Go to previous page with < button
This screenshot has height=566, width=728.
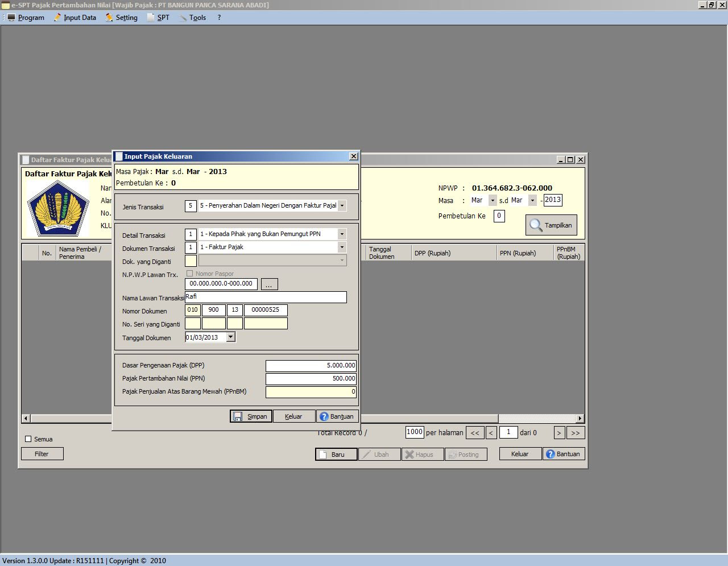pyautogui.click(x=491, y=433)
